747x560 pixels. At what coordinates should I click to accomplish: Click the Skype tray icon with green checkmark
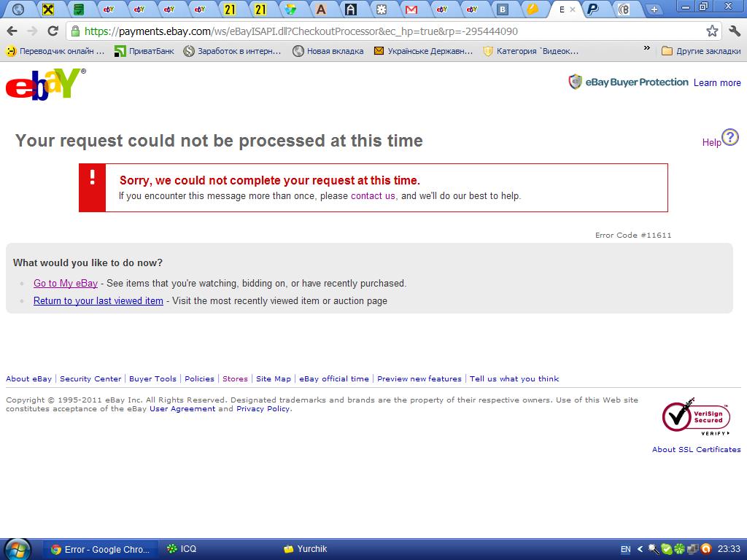(x=667, y=550)
